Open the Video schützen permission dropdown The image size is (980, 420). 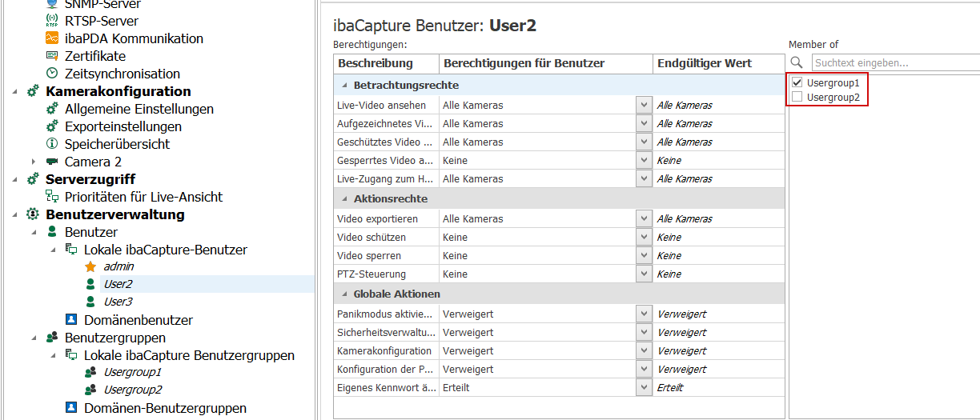coord(645,237)
